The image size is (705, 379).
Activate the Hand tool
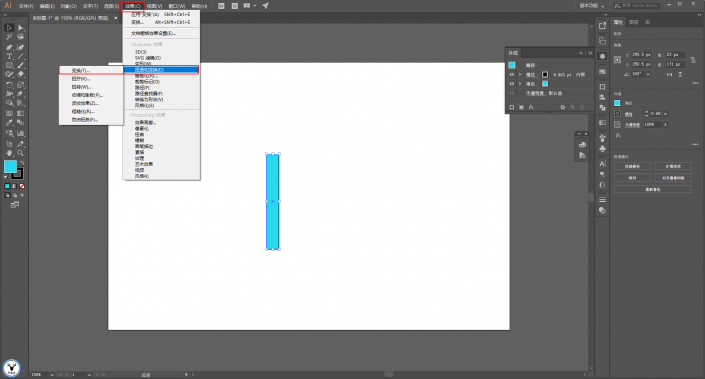point(9,153)
